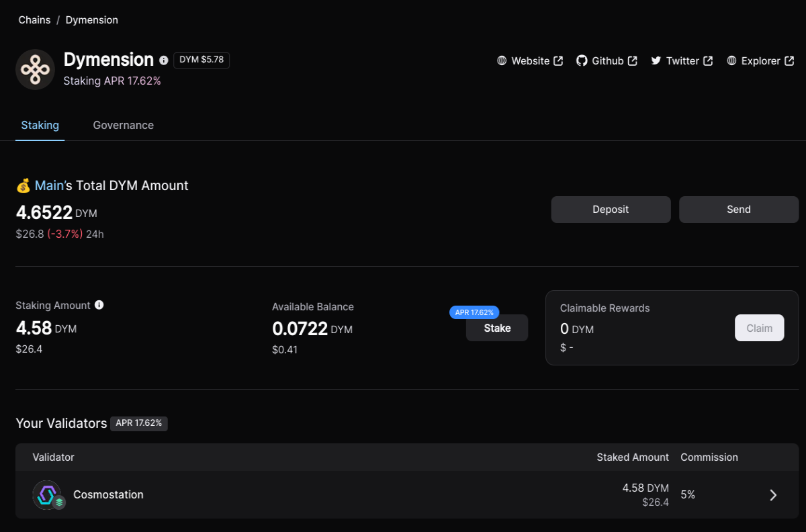Expand the Cosmostation validator row chevron

[x=773, y=495]
